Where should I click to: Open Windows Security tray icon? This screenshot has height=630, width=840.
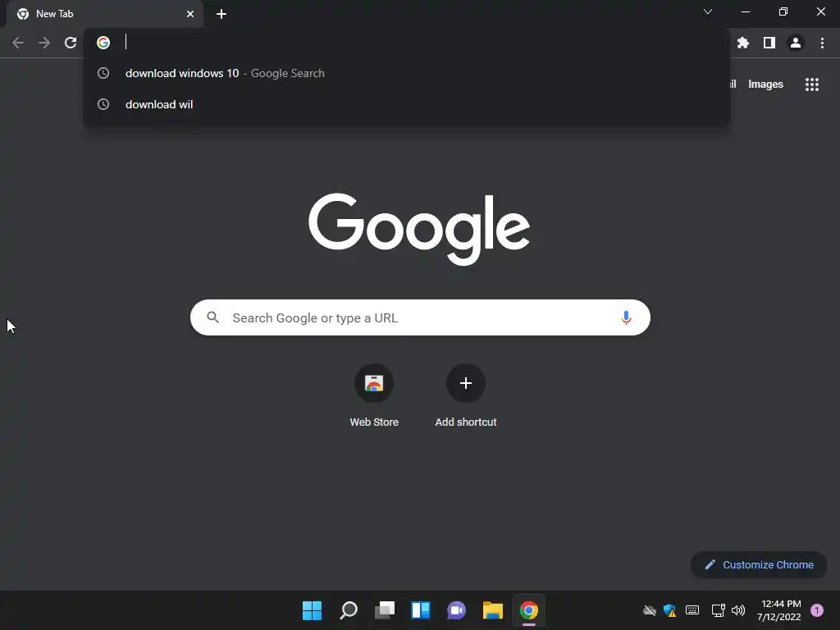pyautogui.click(x=669, y=610)
